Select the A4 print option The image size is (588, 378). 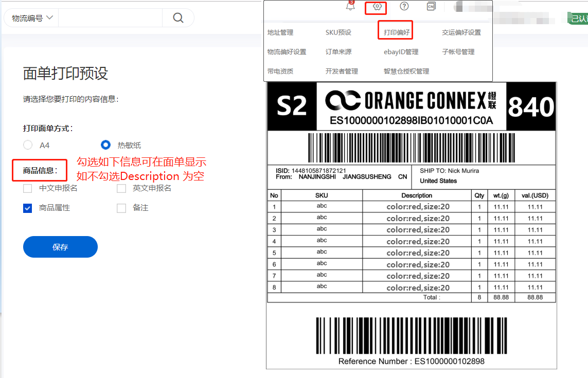click(x=28, y=145)
